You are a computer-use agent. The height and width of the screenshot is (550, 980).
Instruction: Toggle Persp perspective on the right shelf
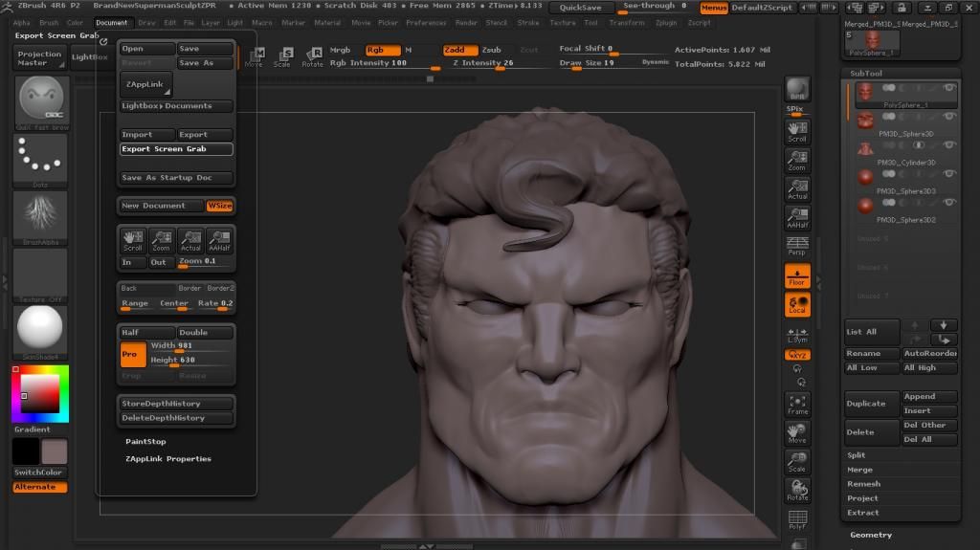coord(797,246)
